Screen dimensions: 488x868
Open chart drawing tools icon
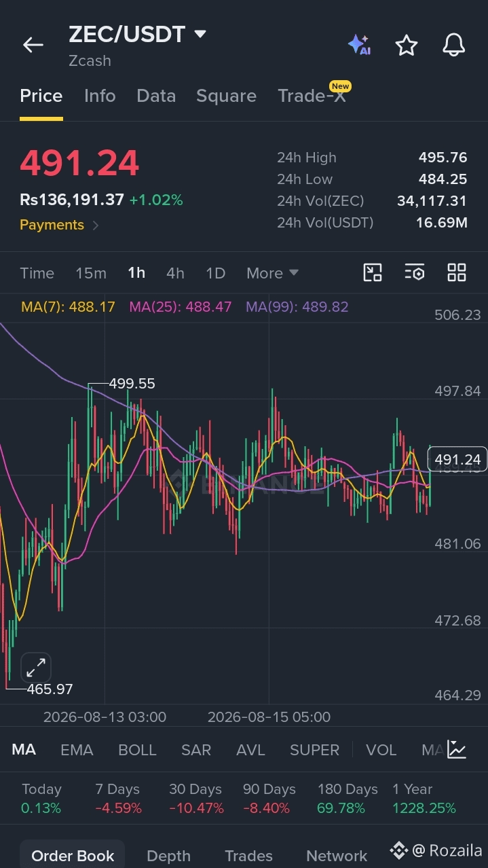pyautogui.click(x=373, y=272)
